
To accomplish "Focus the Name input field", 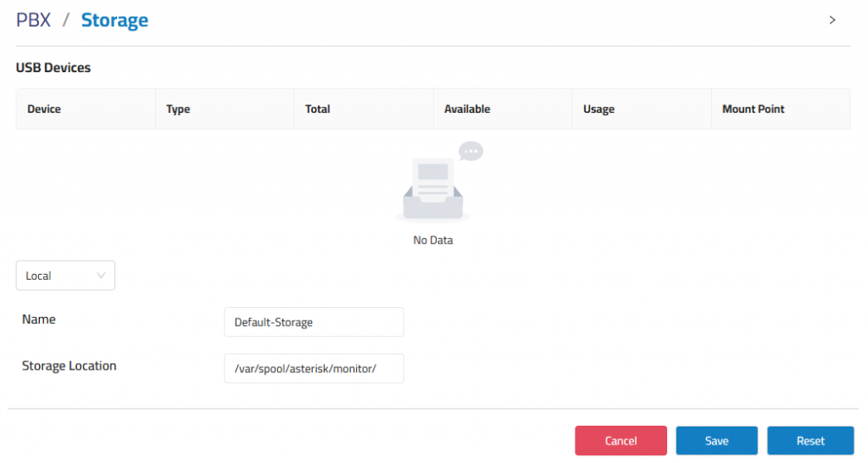I will (314, 321).
